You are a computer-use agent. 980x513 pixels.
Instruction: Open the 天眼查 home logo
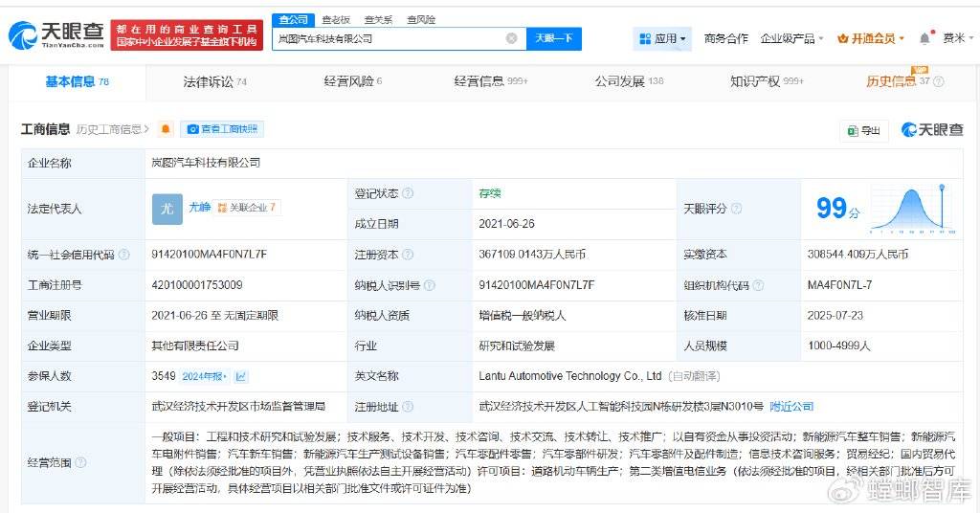click(56, 35)
